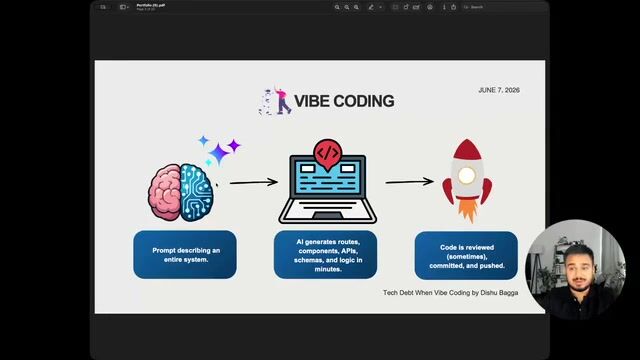
Task: Click the PDF document title in titlebar
Action: (x=151, y=5)
